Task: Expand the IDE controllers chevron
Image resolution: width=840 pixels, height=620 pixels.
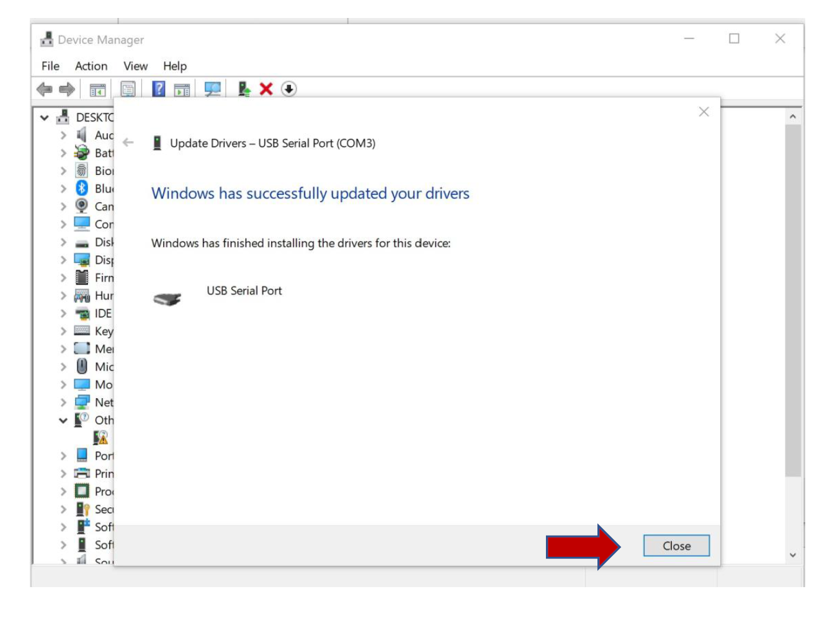Action: point(63,314)
